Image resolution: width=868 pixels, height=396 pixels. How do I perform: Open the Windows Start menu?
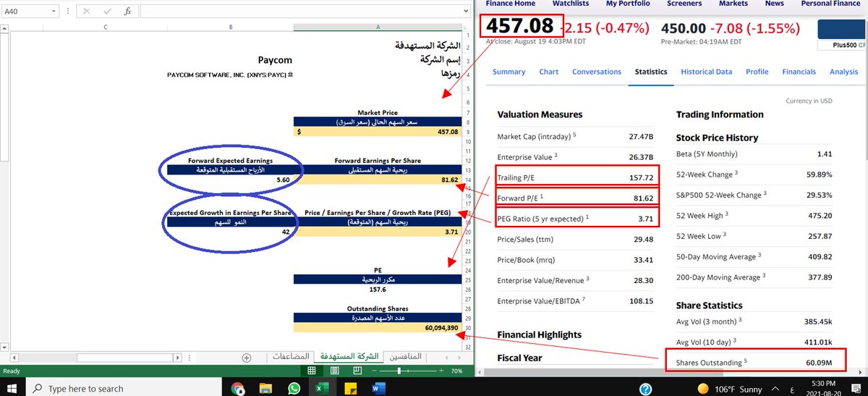click(13, 387)
